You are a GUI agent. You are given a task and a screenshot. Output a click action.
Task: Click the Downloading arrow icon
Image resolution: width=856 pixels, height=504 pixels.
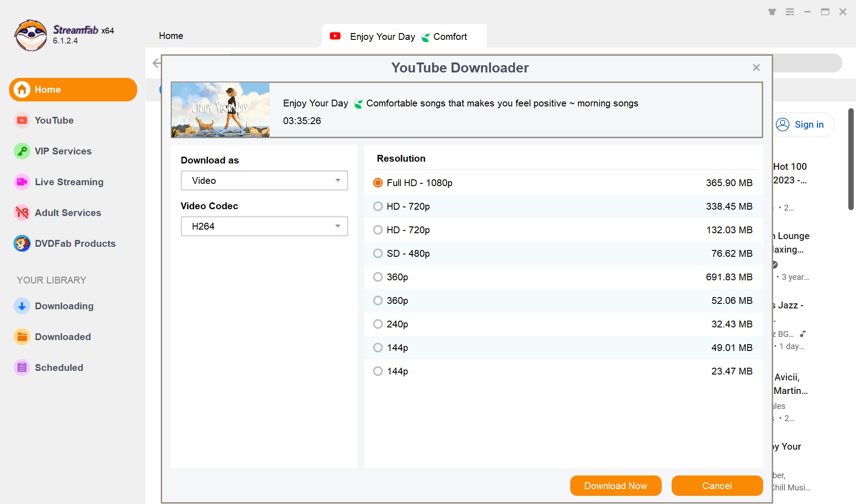click(x=22, y=306)
